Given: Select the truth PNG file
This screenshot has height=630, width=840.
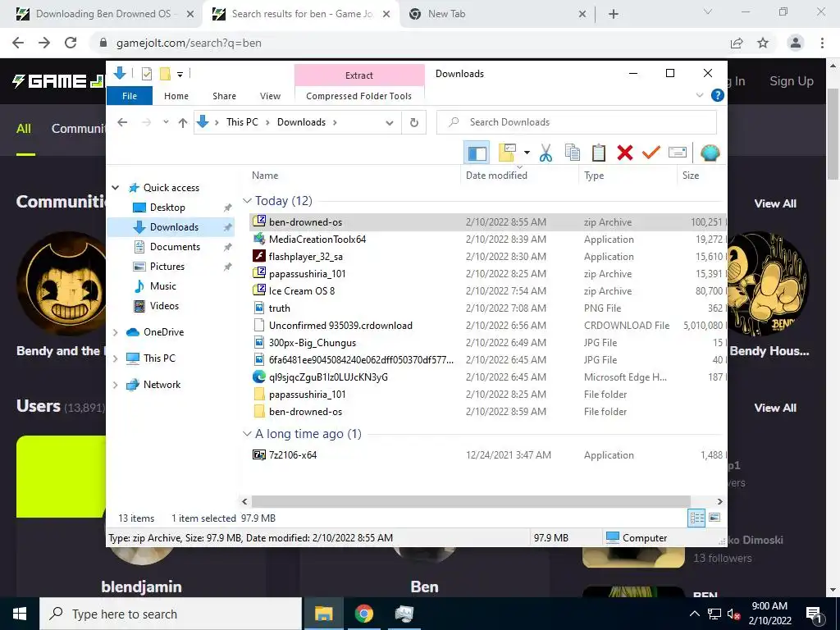Looking at the screenshot, I should [279, 308].
